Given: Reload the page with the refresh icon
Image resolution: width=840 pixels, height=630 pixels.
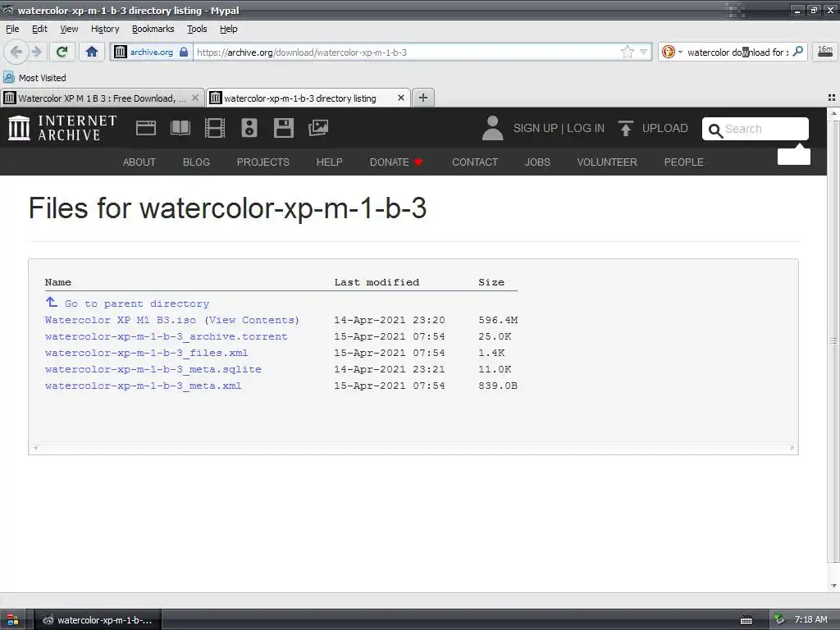Looking at the screenshot, I should 62,52.
